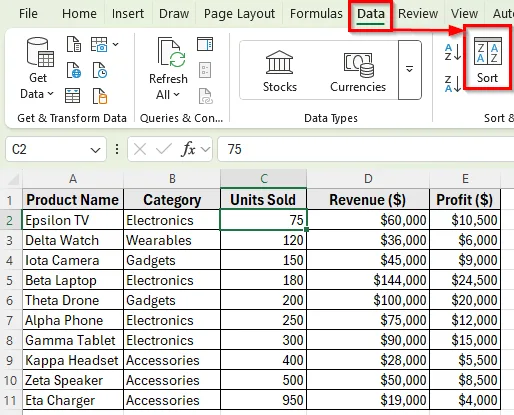Switch to the View tab
Viewport: 514px width, 415px height.
464,14
